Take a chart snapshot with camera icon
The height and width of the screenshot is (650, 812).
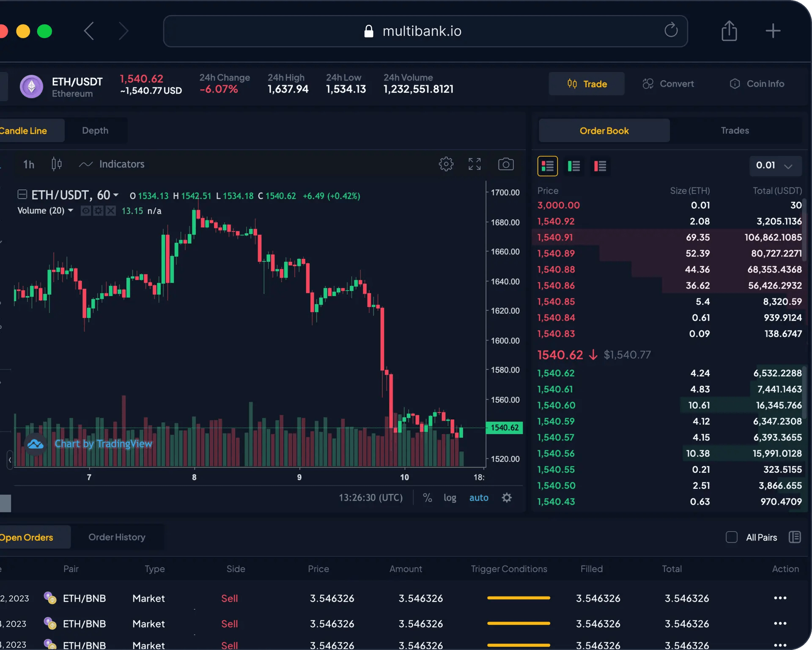pos(506,164)
